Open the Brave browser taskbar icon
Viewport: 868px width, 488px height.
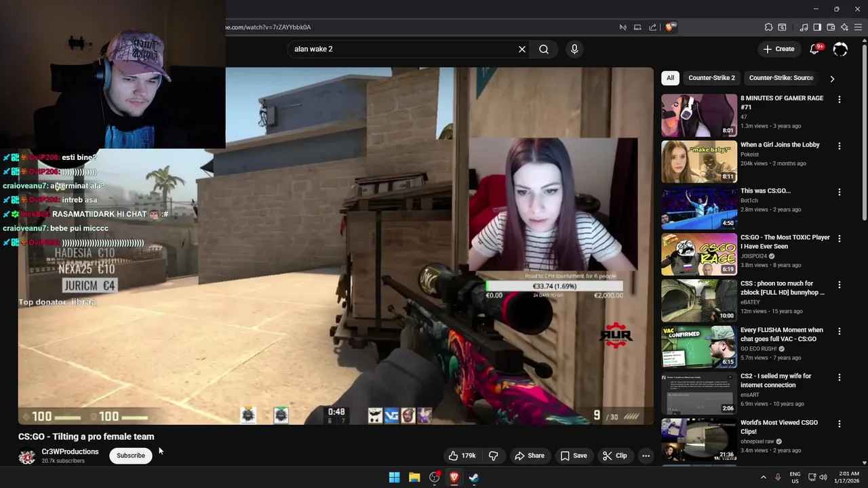point(454,477)
